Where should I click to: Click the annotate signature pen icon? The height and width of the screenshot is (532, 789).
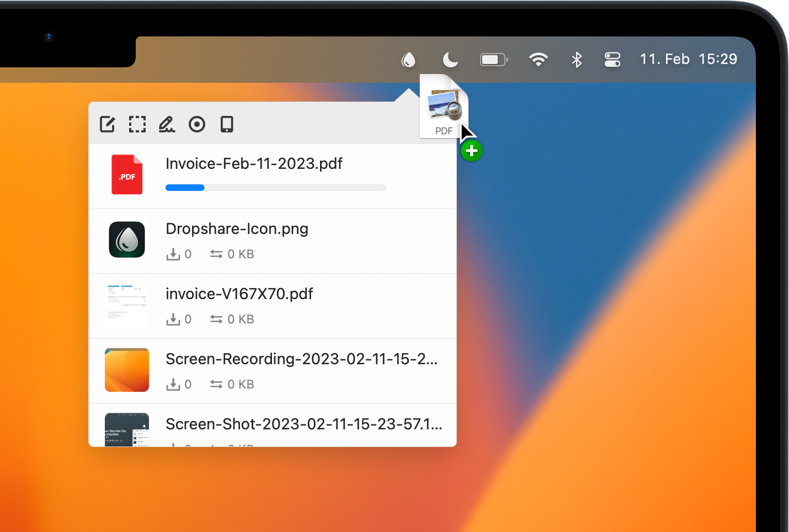pos(167,124)
